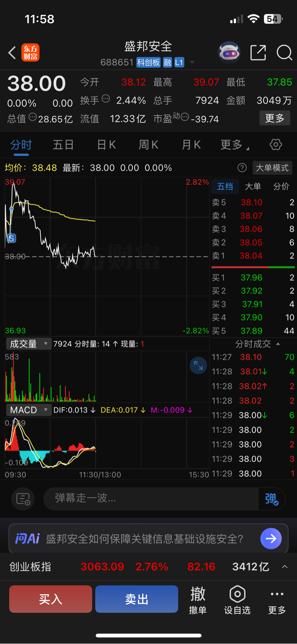Tap the 融 margin badge

(x=167, y=62)
